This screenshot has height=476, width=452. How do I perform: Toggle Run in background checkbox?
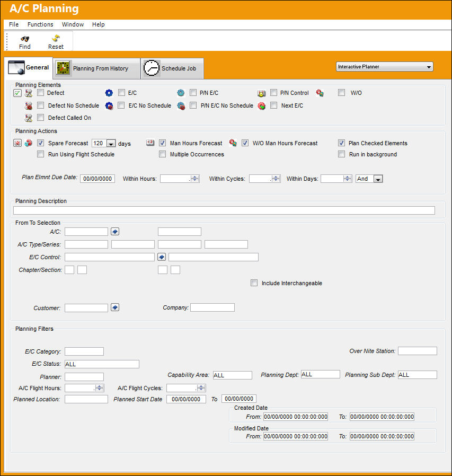pos(341,154)
